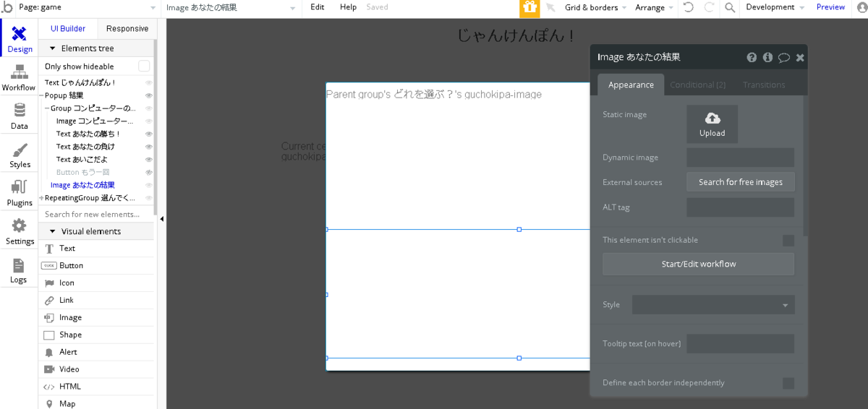Open the element selector dropdown
Screen dimensions: 868x409
point(231,7)
